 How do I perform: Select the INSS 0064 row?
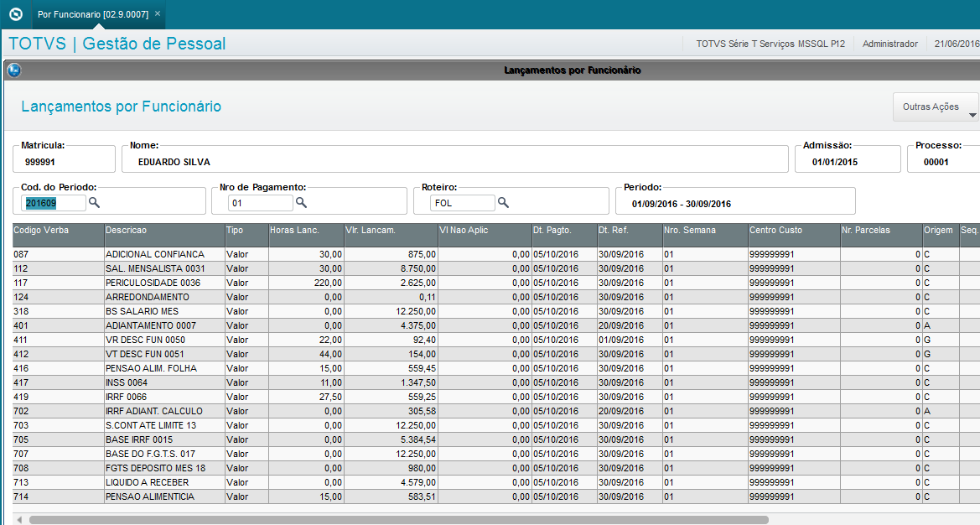tap(496, 382)
